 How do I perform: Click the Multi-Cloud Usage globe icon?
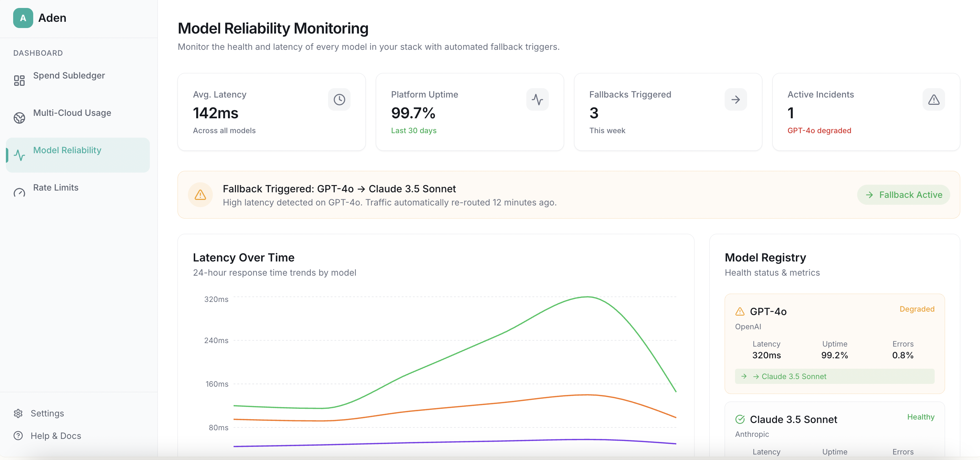click(x=19, y=118)
